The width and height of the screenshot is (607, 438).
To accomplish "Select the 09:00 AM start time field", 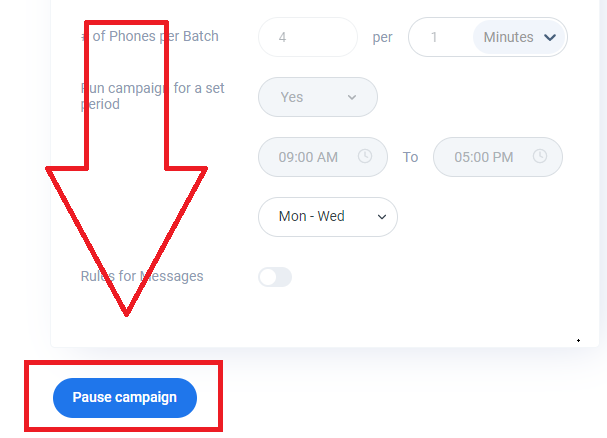I will (x=308, y=157).
